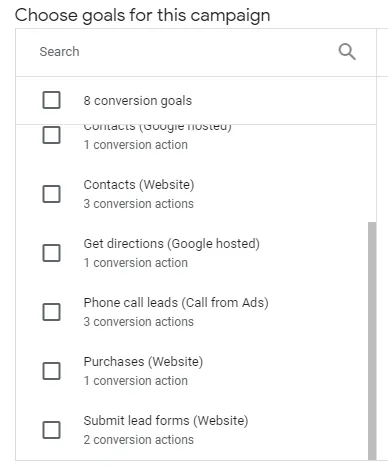The height and width of the screenshot is (469, 388).
Task: Check Phone call leads (Call from Ads)
Action: pos(51,312)
